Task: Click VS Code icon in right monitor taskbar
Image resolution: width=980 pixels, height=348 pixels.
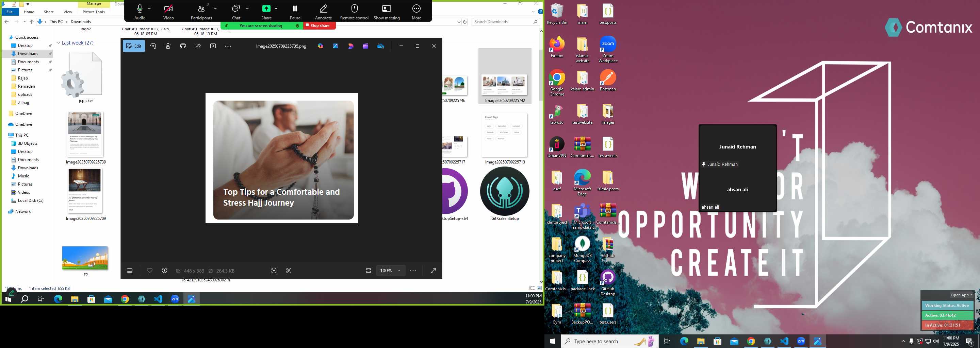Action: pyautogui.click(x=784, y=341)
